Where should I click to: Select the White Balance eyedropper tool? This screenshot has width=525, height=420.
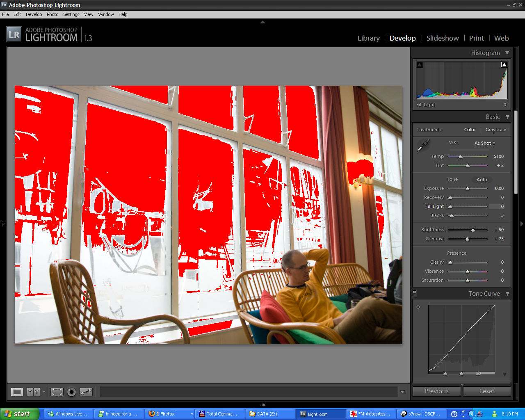tap(423, 145)
